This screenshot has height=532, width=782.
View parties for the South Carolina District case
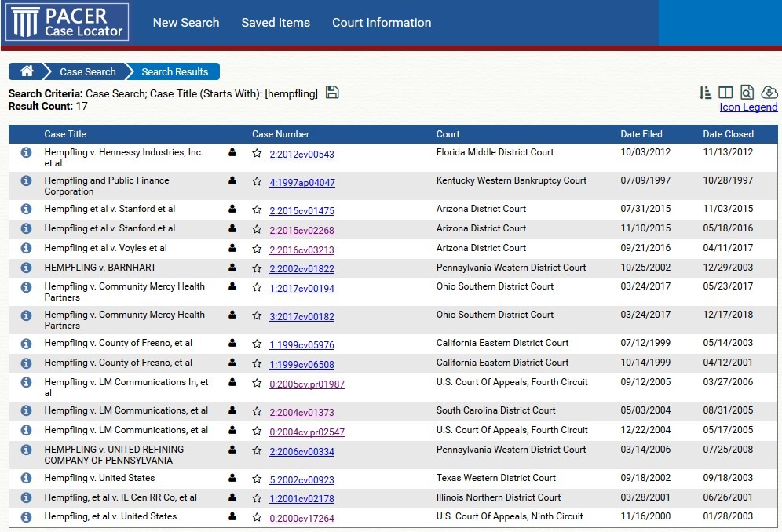232,411
